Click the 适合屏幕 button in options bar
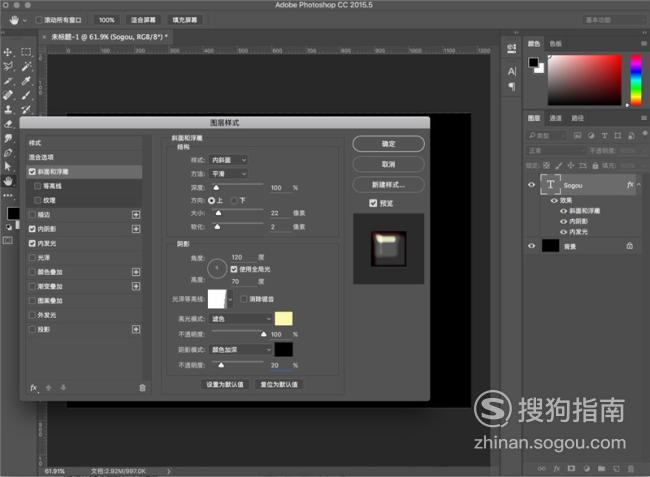This screenshot has width=650, height=477. (x=143, y=20)
